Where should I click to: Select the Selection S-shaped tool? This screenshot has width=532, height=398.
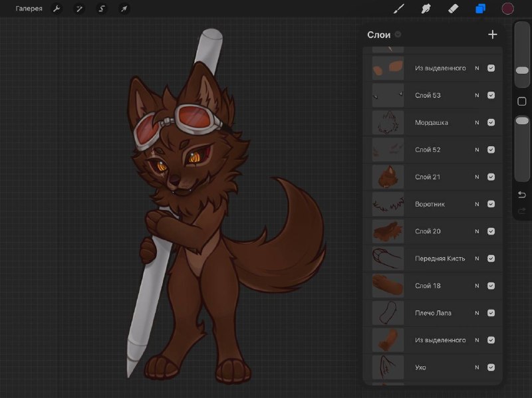tap(102, 9)
